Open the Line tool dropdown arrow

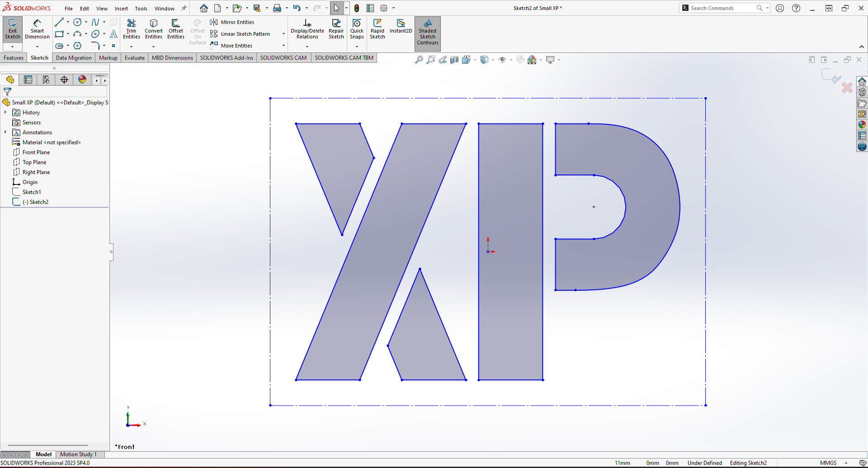(x=68, y=22)
